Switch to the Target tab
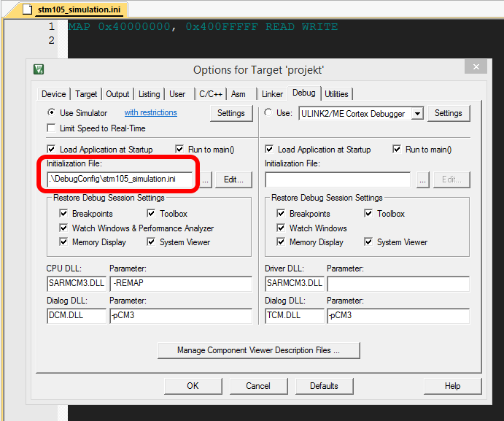 tap(86, 94)
